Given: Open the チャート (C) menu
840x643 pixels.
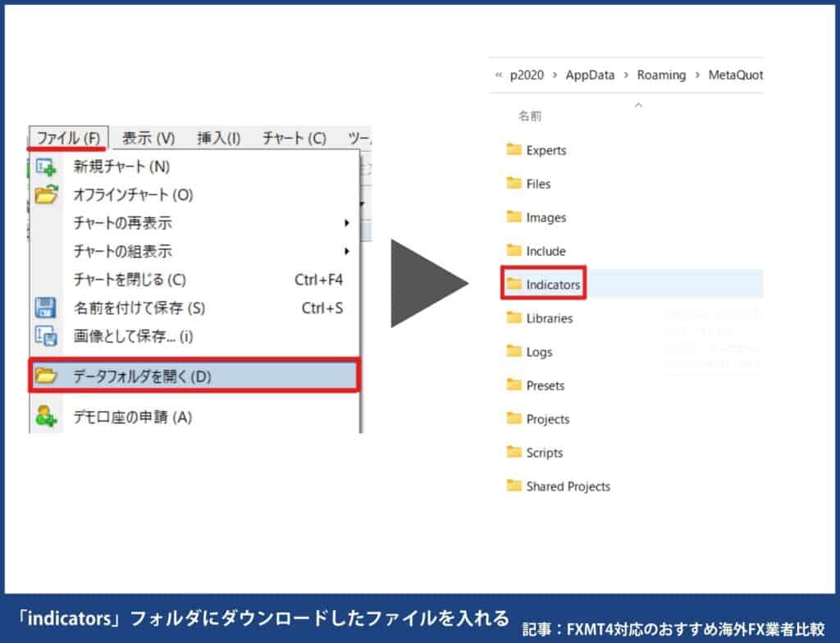Looking at the screenshot, I should pos(292,138).
